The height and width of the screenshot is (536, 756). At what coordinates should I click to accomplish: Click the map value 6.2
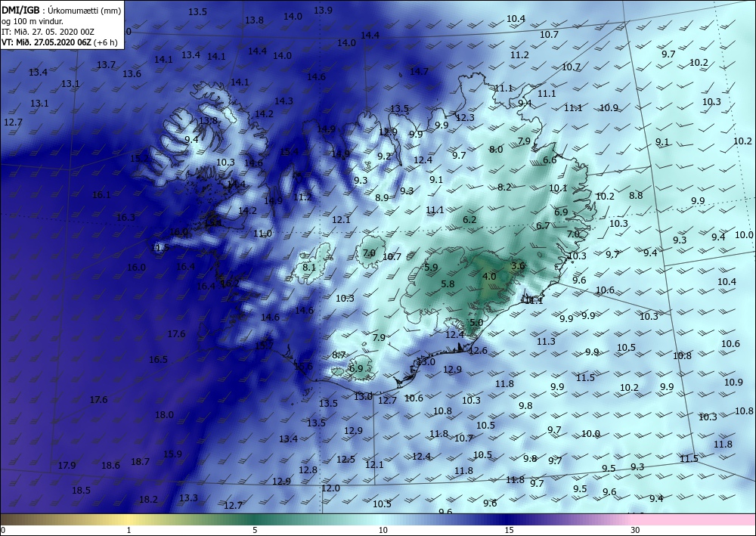tap(469, 220)
